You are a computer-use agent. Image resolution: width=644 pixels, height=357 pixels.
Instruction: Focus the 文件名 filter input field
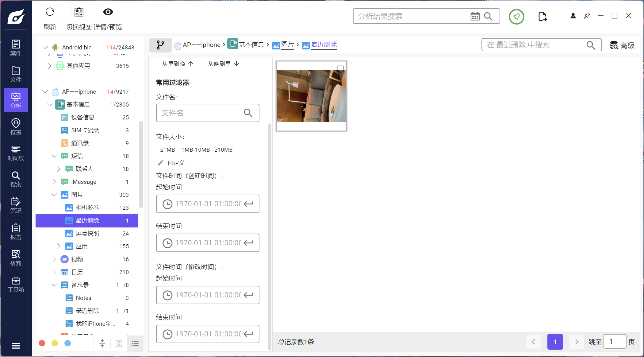[208, 113]
